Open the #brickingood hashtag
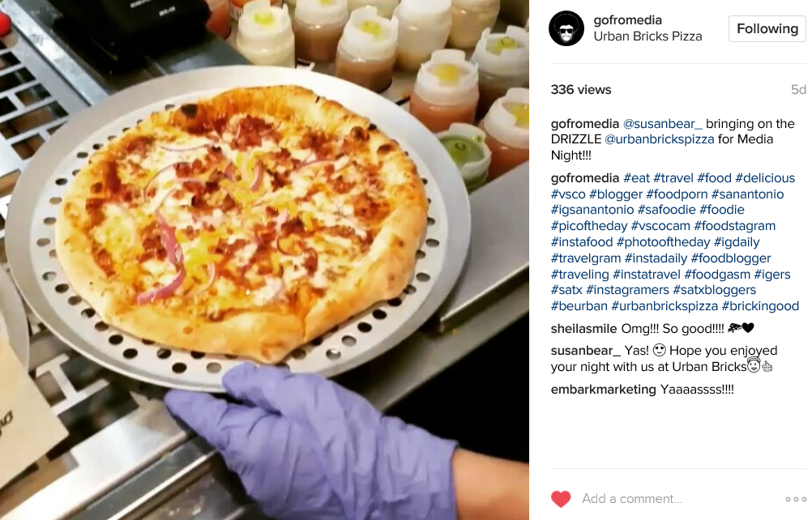This screenshot has width=812, height=520. [x=760, y=306]
